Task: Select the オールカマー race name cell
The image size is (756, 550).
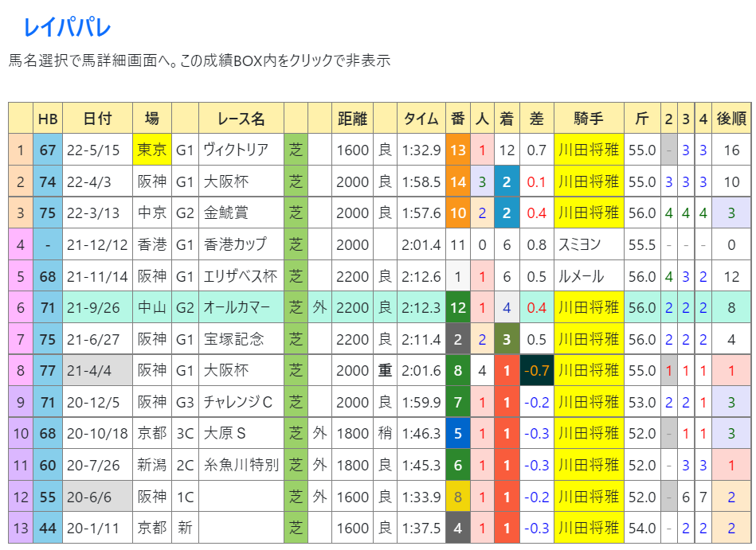Action: [241, 307]
